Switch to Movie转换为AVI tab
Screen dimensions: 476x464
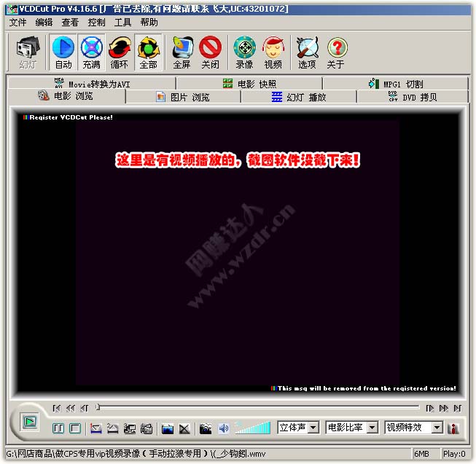[x=92, y=84]
